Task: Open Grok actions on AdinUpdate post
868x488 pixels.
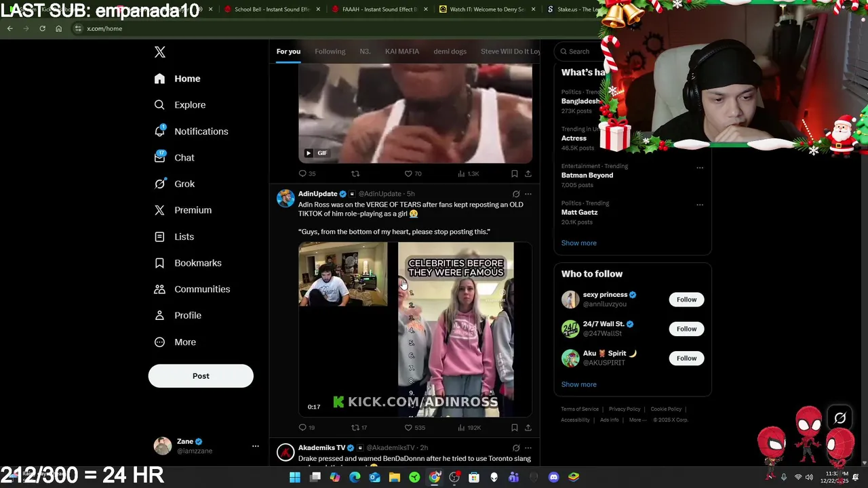Action: tap(516, 194)
